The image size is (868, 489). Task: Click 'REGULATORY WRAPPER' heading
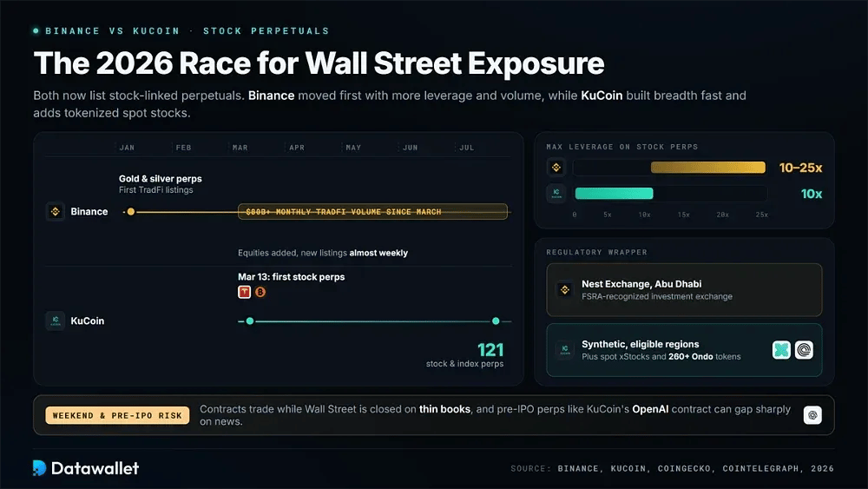(x=597, y=252)
